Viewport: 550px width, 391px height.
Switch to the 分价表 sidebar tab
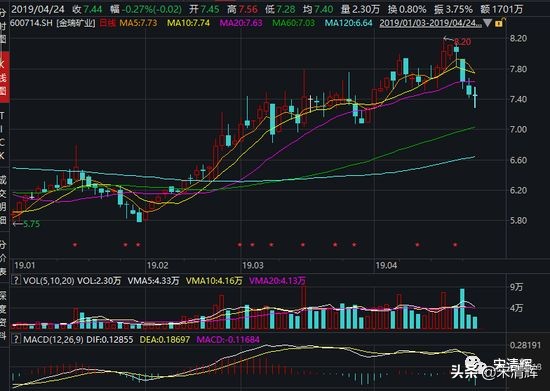coord(3,258)
